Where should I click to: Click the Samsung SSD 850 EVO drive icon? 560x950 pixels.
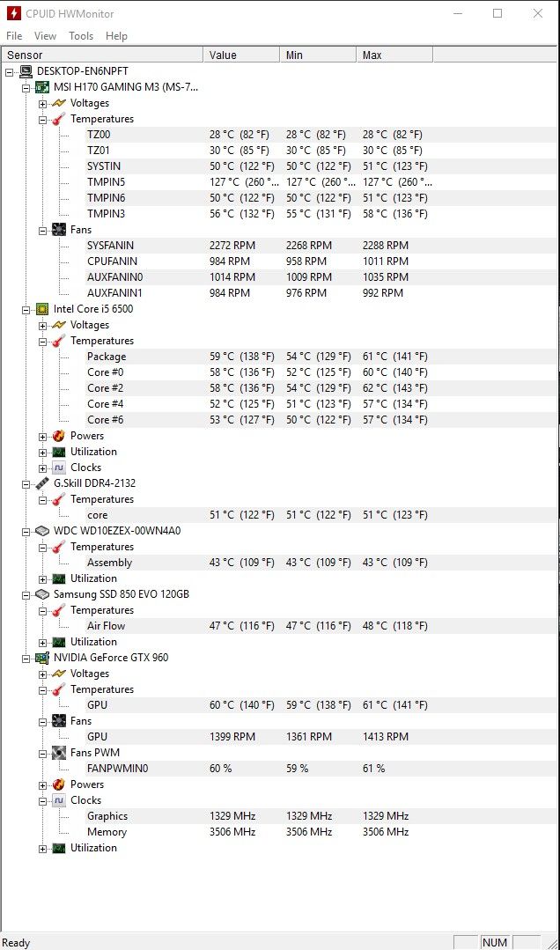coord(42,593)
